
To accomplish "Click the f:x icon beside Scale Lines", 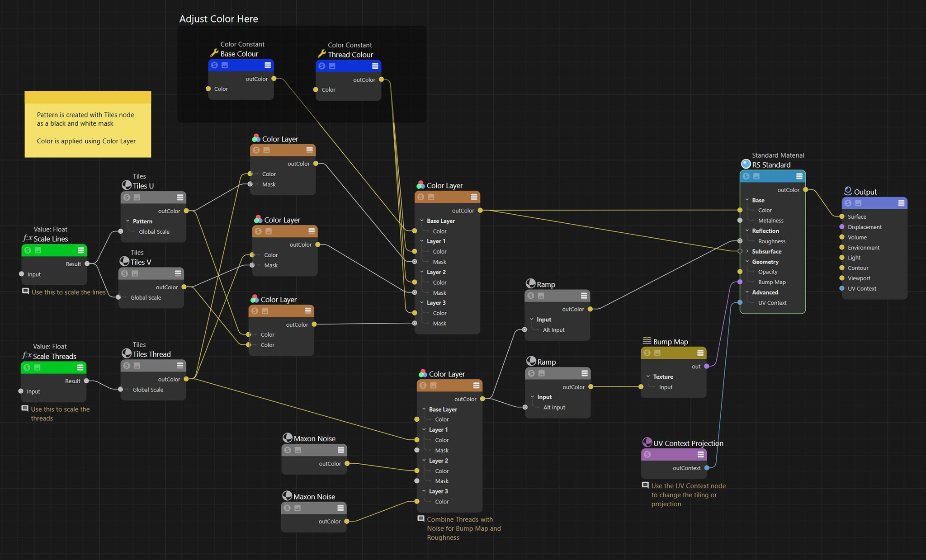I will [27, 238].
